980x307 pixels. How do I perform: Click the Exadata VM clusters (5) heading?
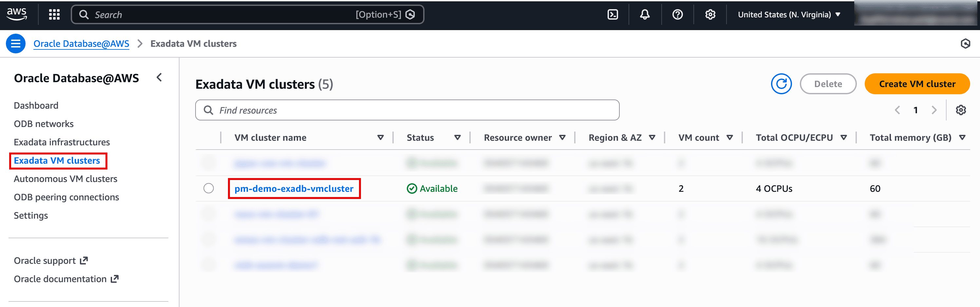pos(264,84)
